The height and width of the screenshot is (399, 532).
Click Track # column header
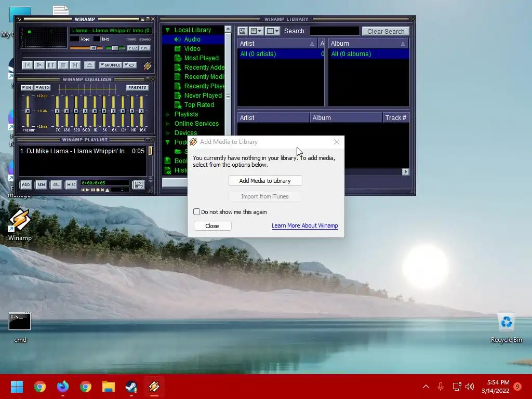click(396, 118)
